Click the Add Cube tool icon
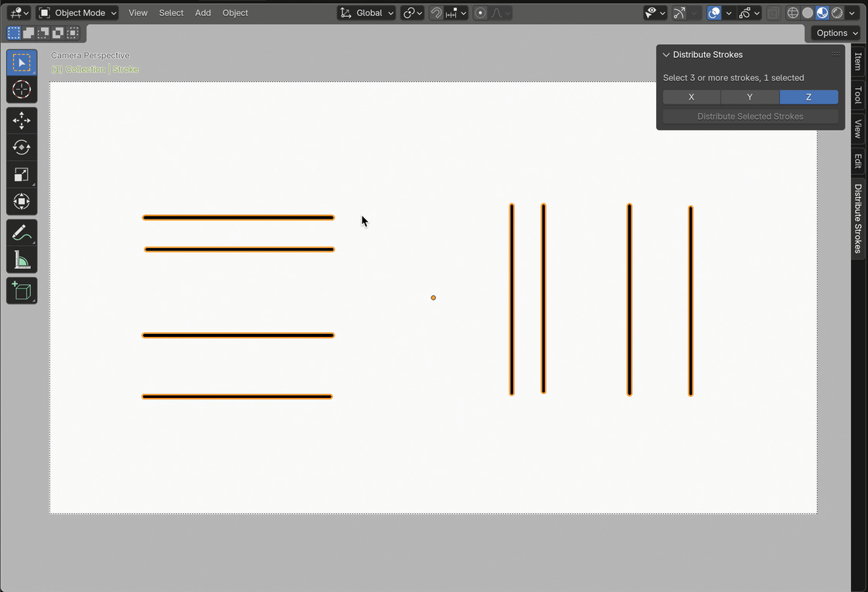The width and height of the screenshot is (868, 592). 22,291
